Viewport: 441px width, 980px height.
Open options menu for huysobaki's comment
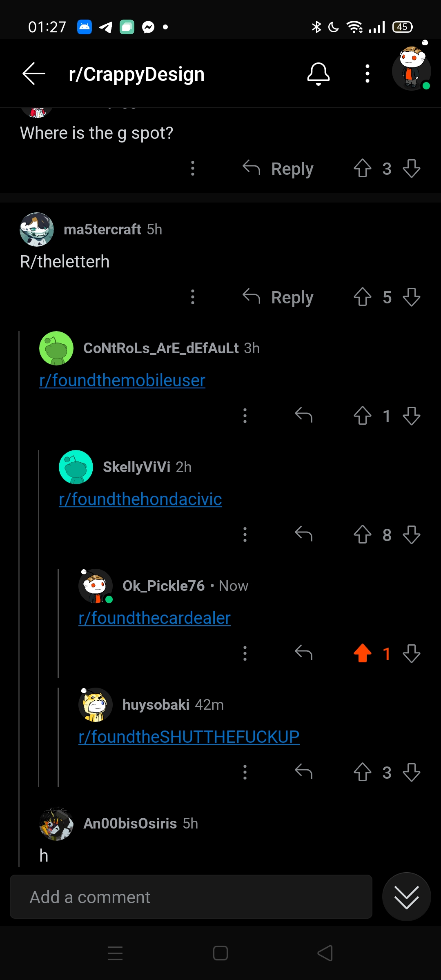click(x=245, y=772)
